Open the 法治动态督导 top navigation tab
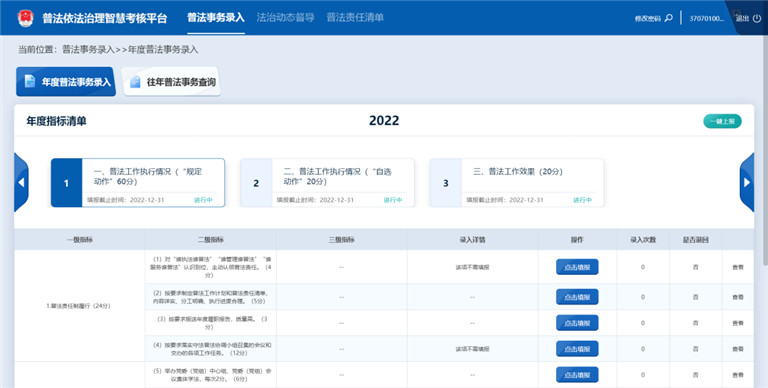The image size is (768, 388). click(285, 18)
